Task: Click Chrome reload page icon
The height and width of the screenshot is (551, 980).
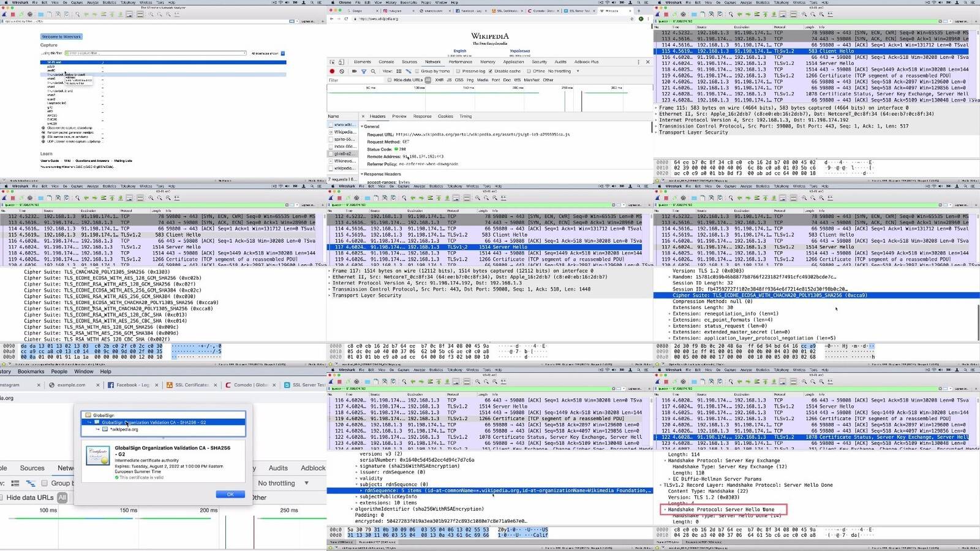Action: click(346, 19)
